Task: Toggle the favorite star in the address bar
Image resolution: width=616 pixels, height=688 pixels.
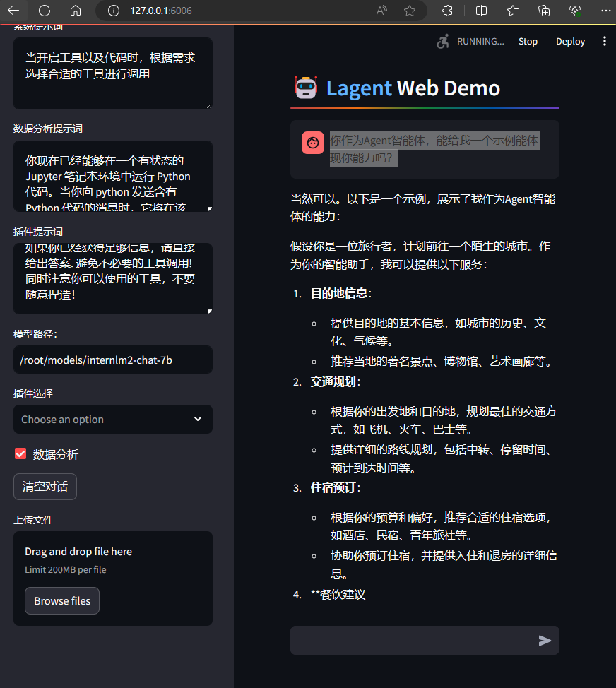Action: (x=409, y=11)
